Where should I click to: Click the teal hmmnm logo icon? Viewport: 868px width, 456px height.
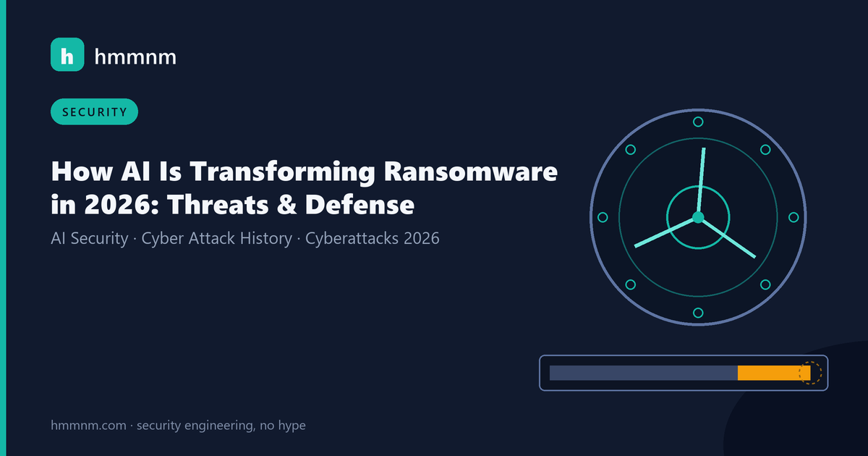pos(67,54)
